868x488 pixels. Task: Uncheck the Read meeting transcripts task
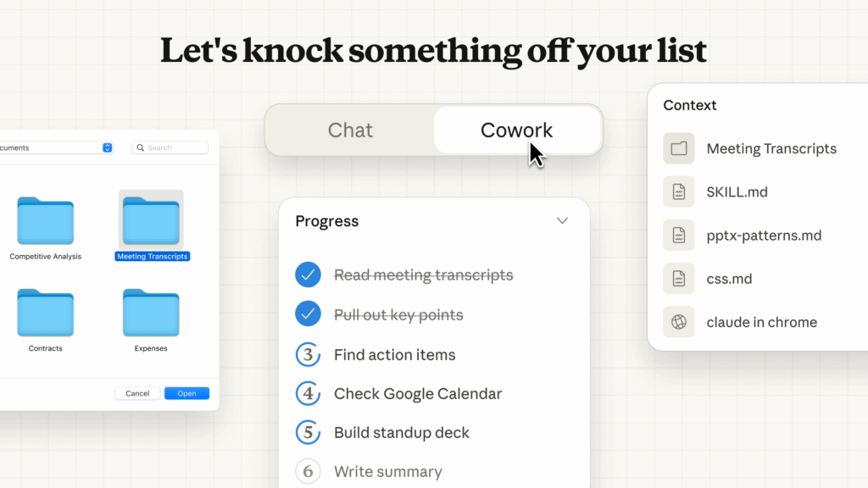[x=308, y=274]
